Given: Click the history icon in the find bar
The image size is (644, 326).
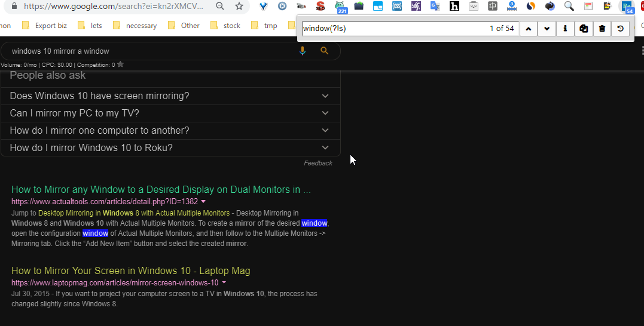Looking at the screenshot, I should click(x=620, y=29).
